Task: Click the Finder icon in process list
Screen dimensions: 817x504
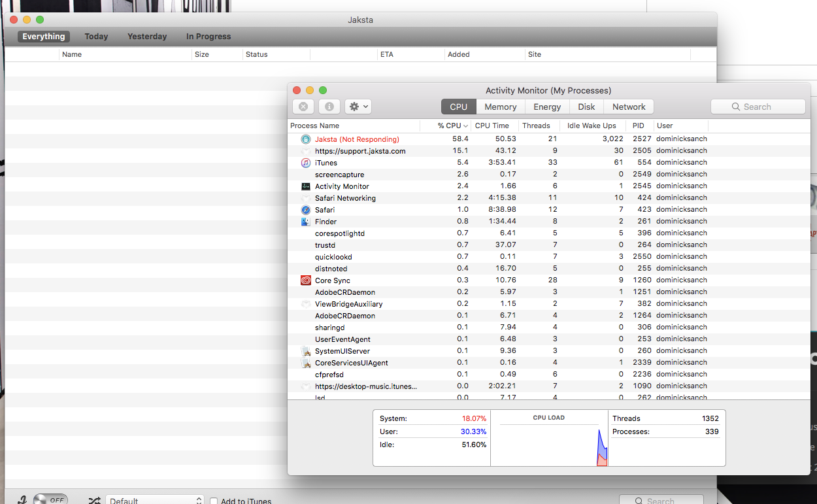Action: (x=305, y=222)
